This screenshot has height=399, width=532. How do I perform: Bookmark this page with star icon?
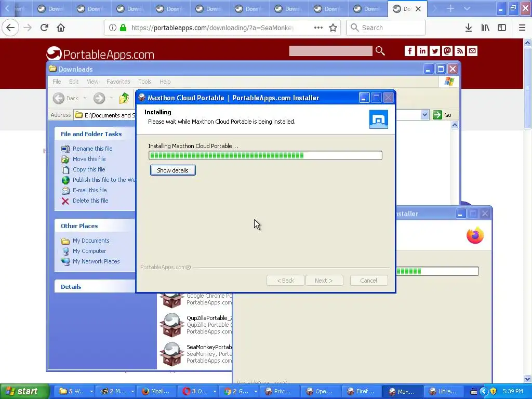click(x=333, y=28)
